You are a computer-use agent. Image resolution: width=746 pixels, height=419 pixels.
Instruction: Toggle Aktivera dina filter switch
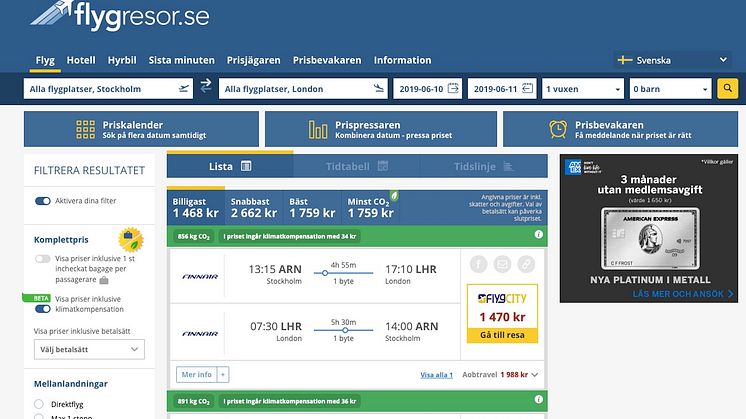pyautogui.click(x=42, y=201)
